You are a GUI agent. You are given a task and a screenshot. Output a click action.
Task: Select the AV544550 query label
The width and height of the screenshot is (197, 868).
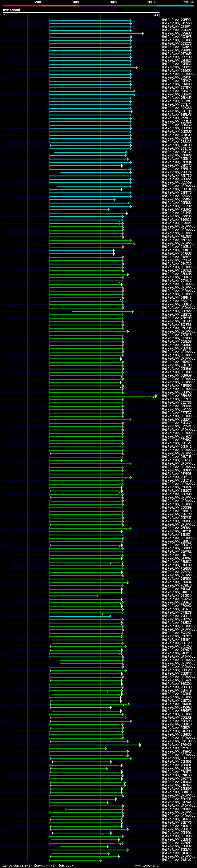[11, 10]
